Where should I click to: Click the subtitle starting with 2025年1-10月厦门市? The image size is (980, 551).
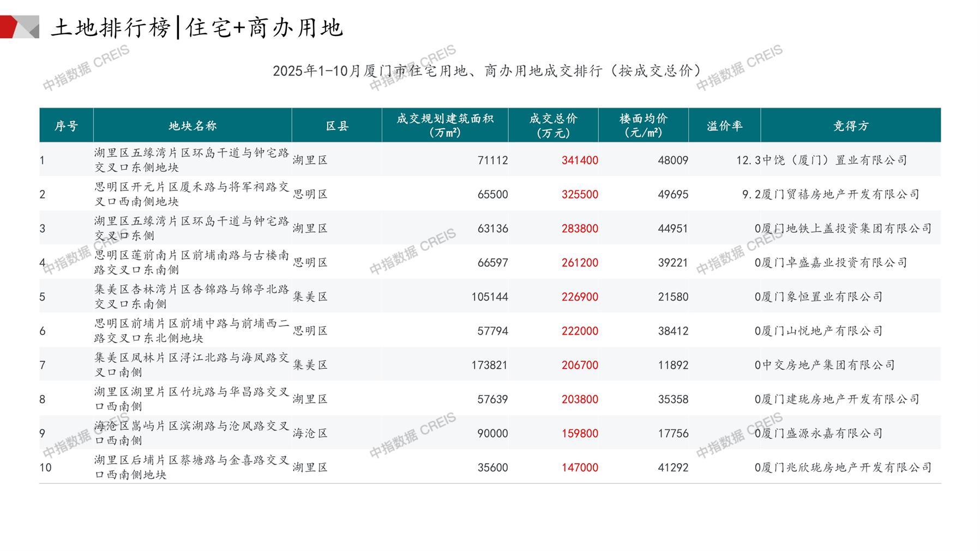click(x=489, y=71)
